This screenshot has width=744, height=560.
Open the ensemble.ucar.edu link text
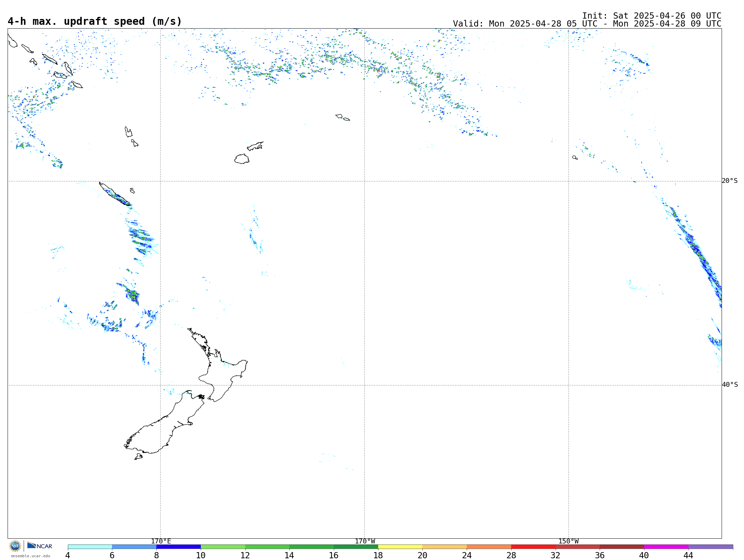click(30, 556)
